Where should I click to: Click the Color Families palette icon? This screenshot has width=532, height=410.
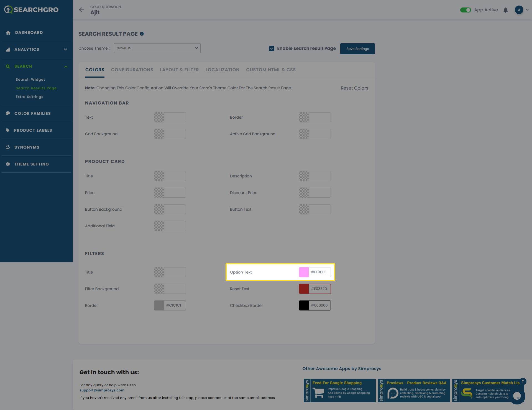click(8, 113)
